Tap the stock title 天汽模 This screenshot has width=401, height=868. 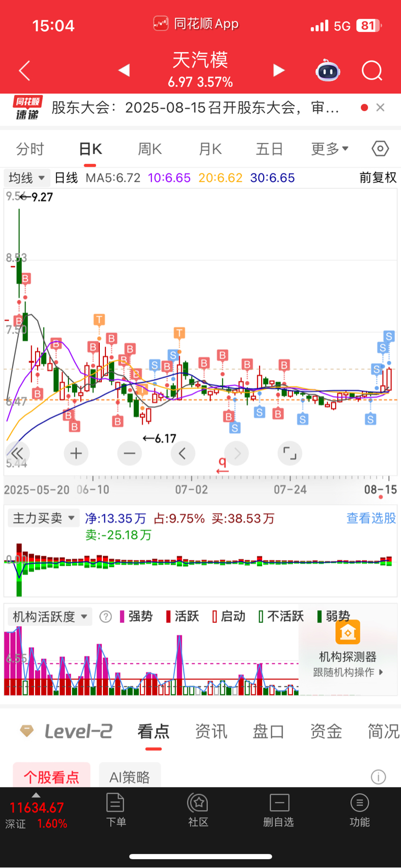pos(200,60)
